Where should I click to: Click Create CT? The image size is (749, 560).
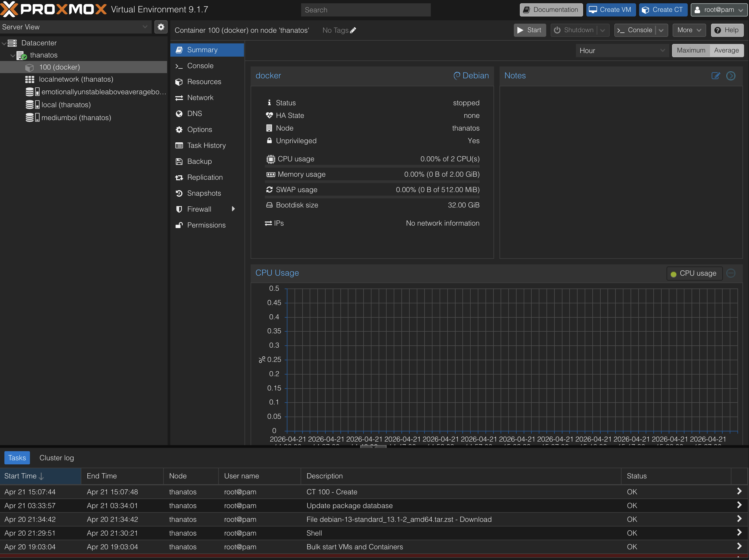(663, 10)
